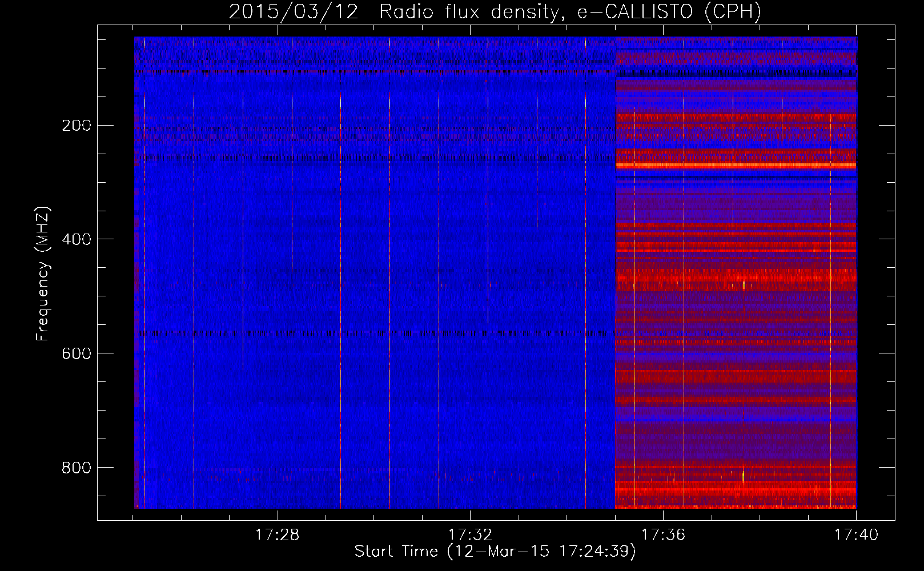Click the '17:28' time tick label
Screen dimensions: 924x571
click(277, 535)
